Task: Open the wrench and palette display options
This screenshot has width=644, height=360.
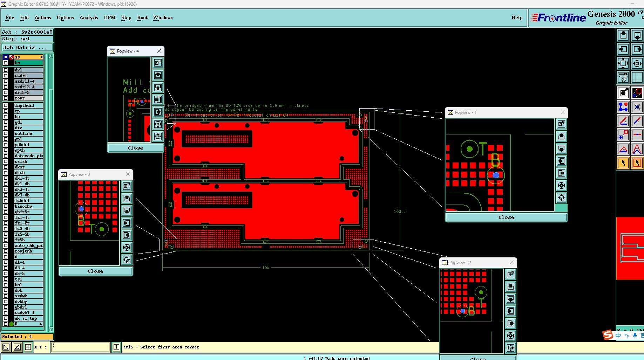Action: [623, 77]
